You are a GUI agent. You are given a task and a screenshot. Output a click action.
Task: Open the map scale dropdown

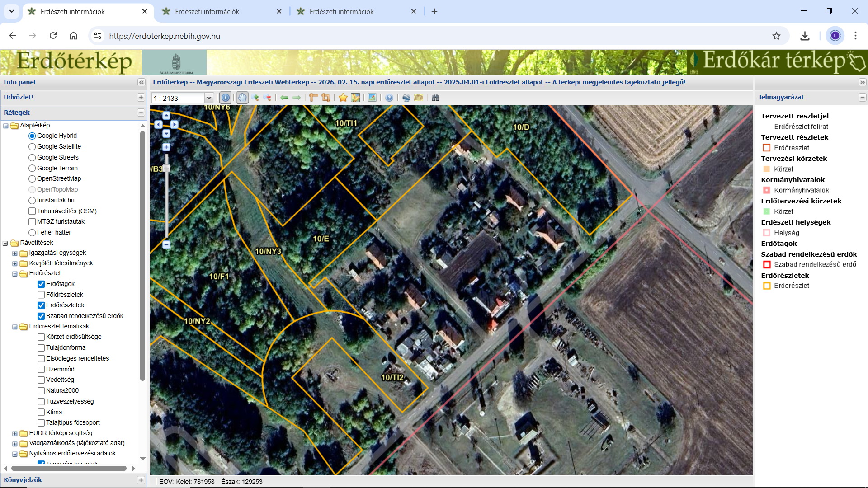click(x=209, y=98)
